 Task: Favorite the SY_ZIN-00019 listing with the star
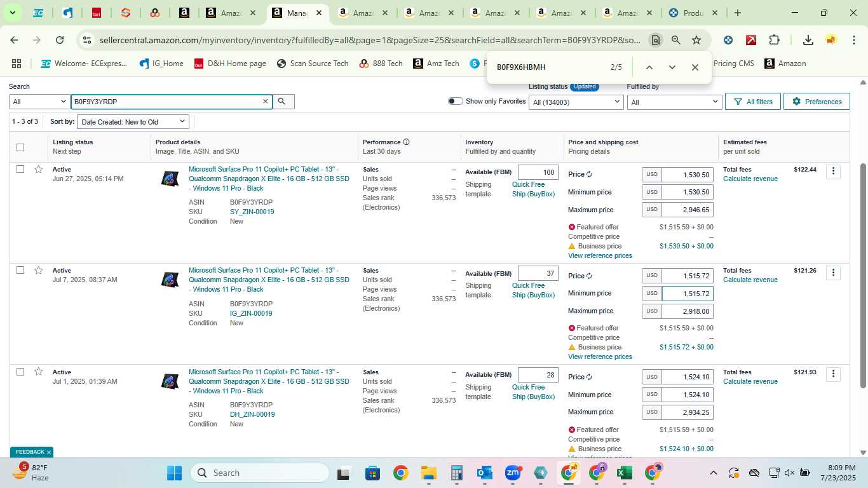click(39, 169)
